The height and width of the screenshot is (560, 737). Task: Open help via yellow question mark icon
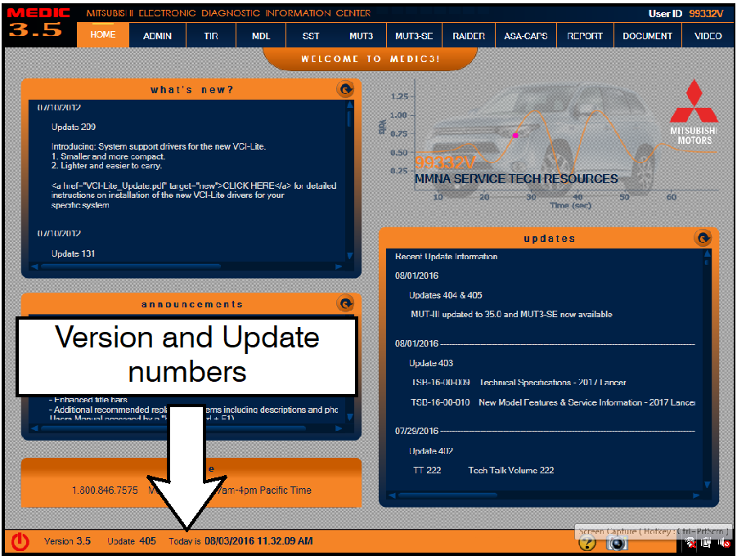pos(587,544)
